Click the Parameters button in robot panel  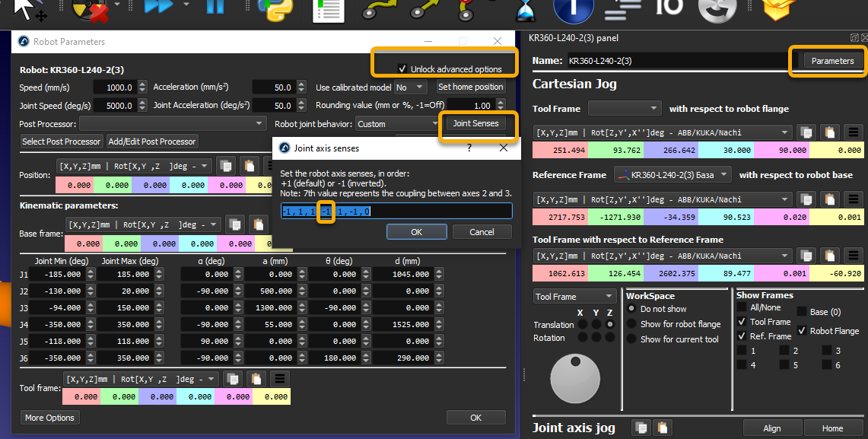(x=832, y=61)
